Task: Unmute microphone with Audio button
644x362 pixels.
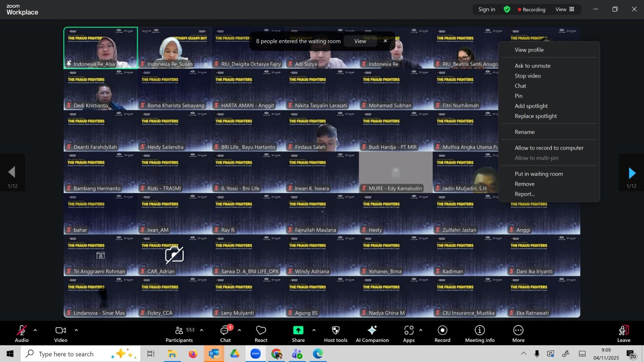Action: [22, 331]
